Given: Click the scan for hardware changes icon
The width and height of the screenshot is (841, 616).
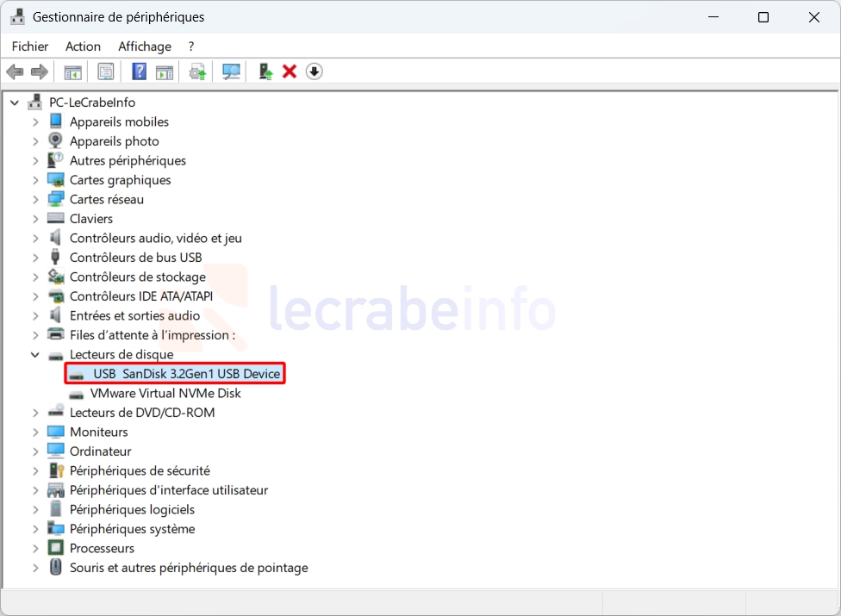Looking at the screenshot, I should tap(231, 72).
